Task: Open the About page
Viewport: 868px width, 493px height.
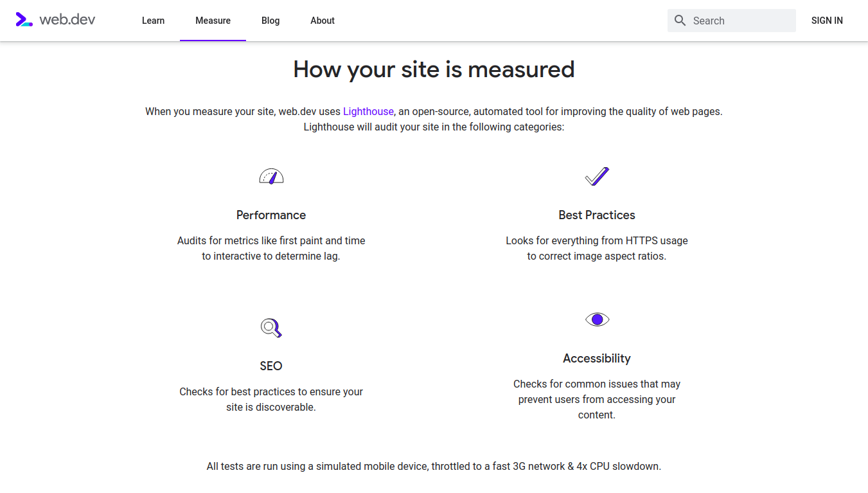Action: click(x=323, y=21)
